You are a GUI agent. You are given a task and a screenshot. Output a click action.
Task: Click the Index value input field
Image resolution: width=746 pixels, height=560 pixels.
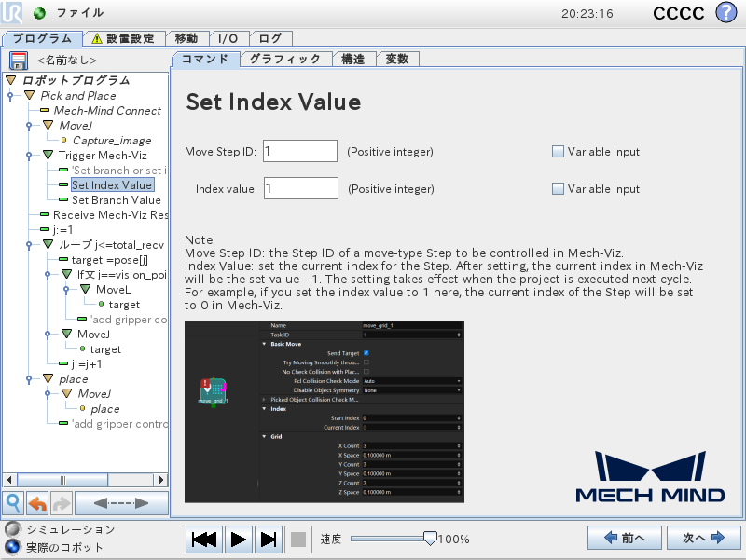pyautogui.click(x=301, y=188)
